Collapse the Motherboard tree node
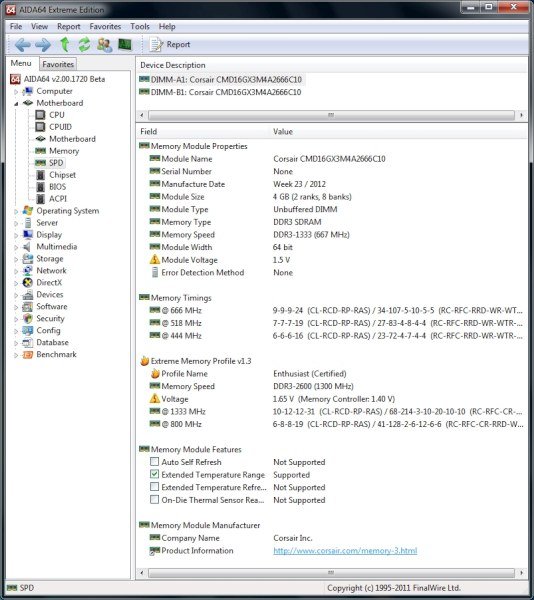The image size is (534, 600). point(16,103)
